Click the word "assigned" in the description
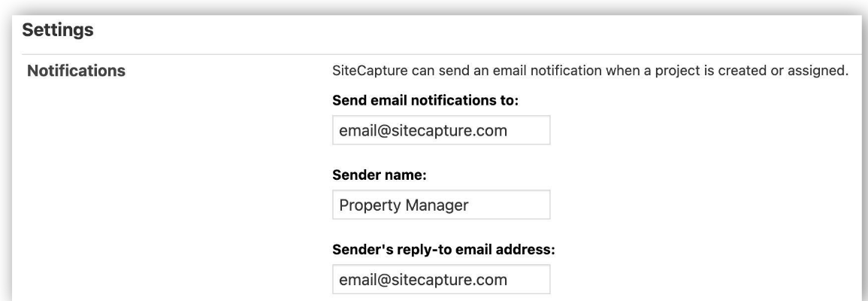 point(821,72)
